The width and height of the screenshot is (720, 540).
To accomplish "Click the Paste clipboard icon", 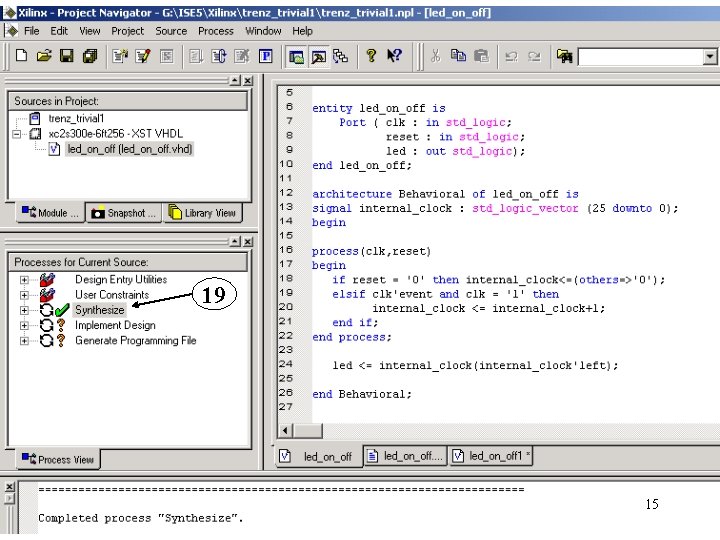I will (x=481, y=56).
